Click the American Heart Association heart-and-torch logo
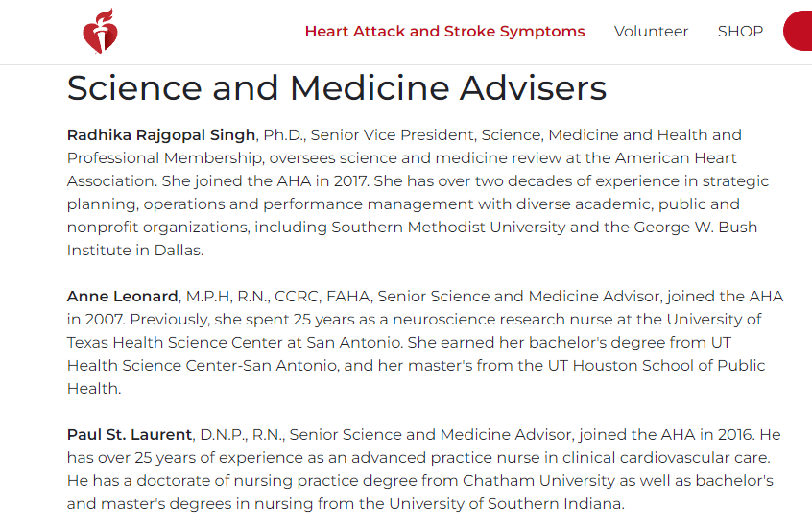The image size is (812, 528). 100,32
